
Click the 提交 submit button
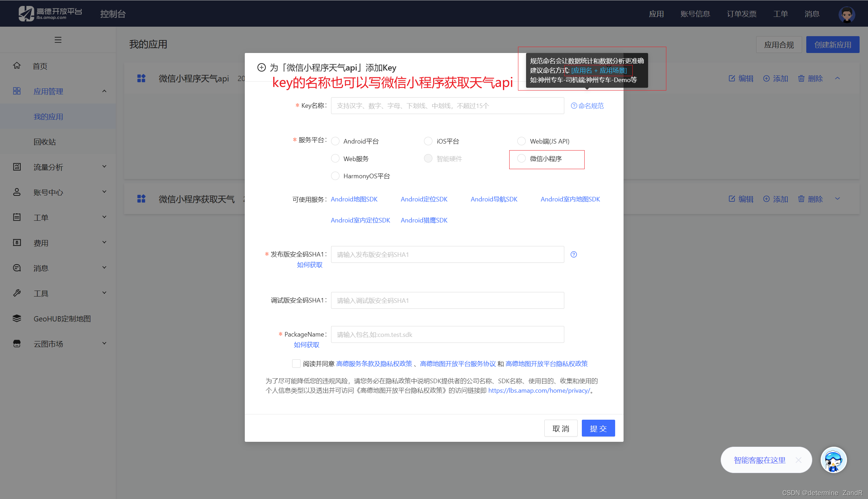598,428
